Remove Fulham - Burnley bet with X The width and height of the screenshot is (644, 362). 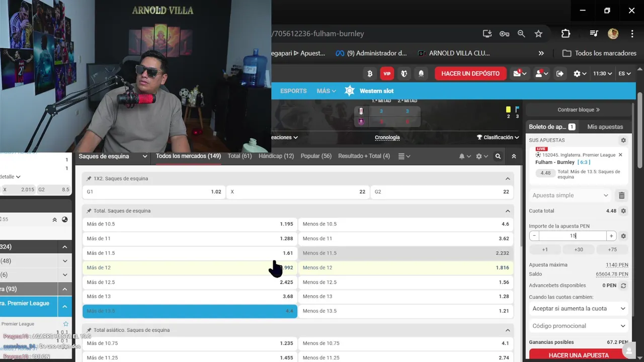point(620,155)
